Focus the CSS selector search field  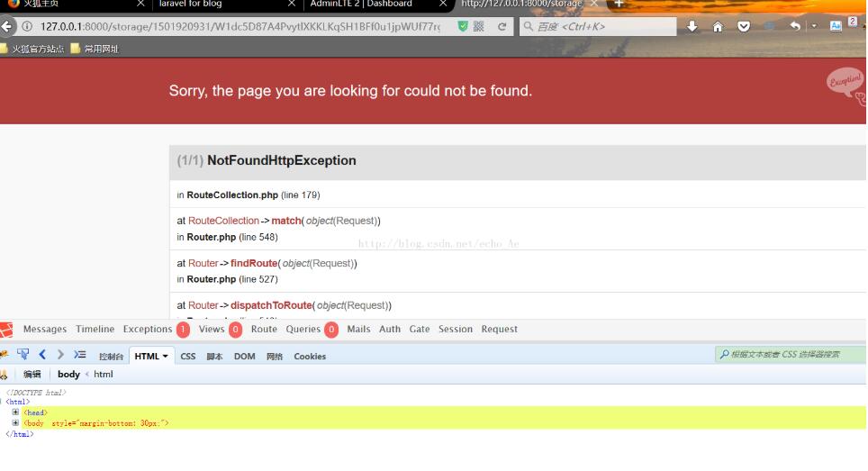coord(792,355)
